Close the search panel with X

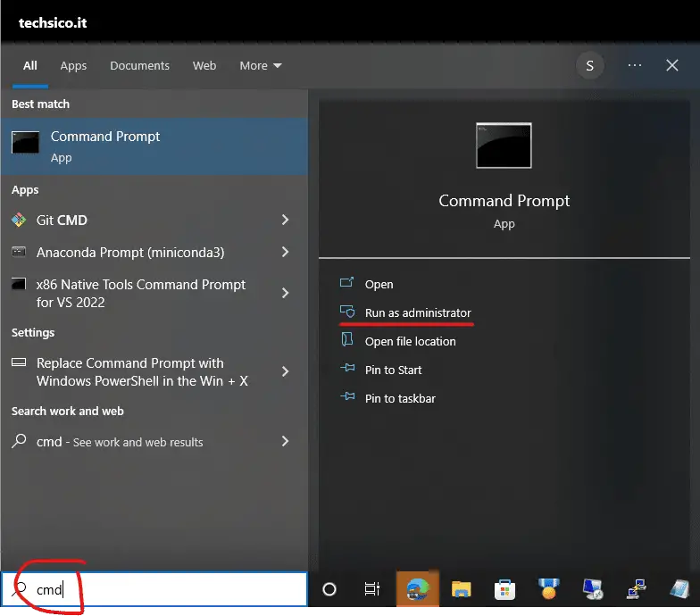pos(671,66)
